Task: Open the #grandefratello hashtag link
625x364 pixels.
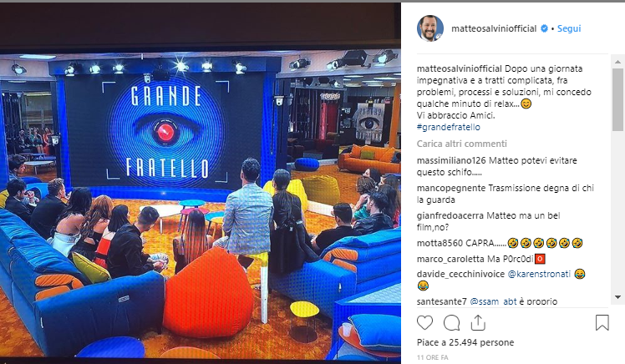Action: tap(449, 127)
